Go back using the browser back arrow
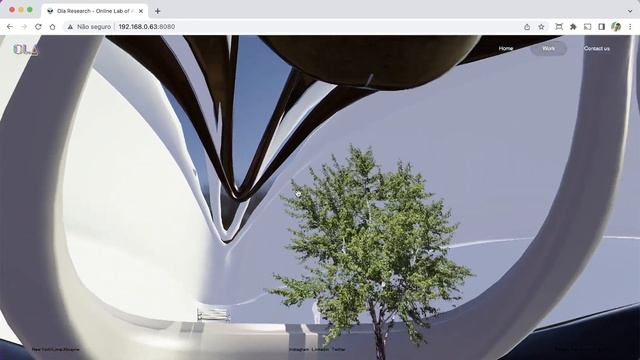This screenshot has height=360, width=640. [10, 27]
